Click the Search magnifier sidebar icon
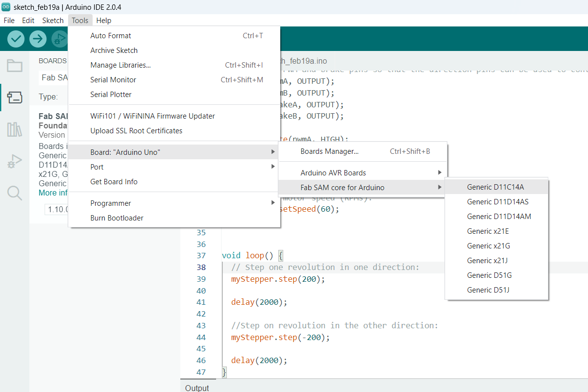The image size is (588, 392). [15, 193]
